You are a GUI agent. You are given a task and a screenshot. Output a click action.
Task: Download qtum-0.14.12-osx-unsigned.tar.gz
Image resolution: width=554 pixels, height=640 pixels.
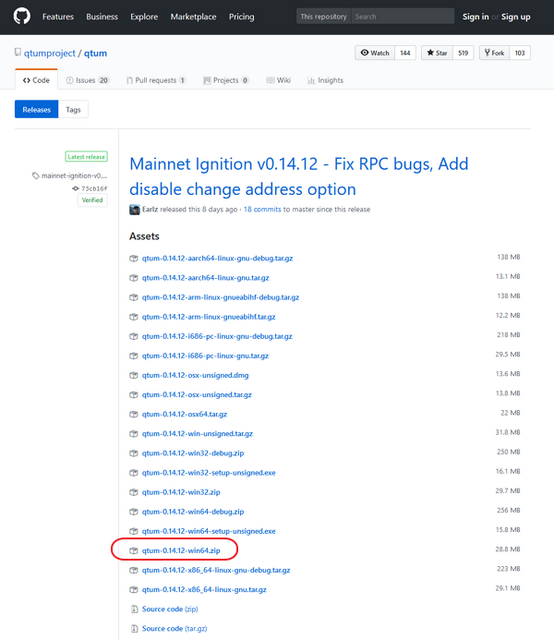coord(197,395)
